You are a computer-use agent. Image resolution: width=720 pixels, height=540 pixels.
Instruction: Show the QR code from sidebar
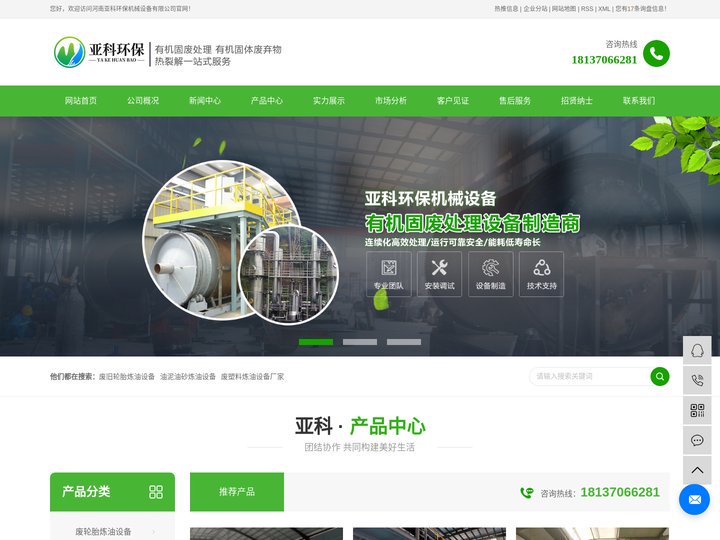697,410
